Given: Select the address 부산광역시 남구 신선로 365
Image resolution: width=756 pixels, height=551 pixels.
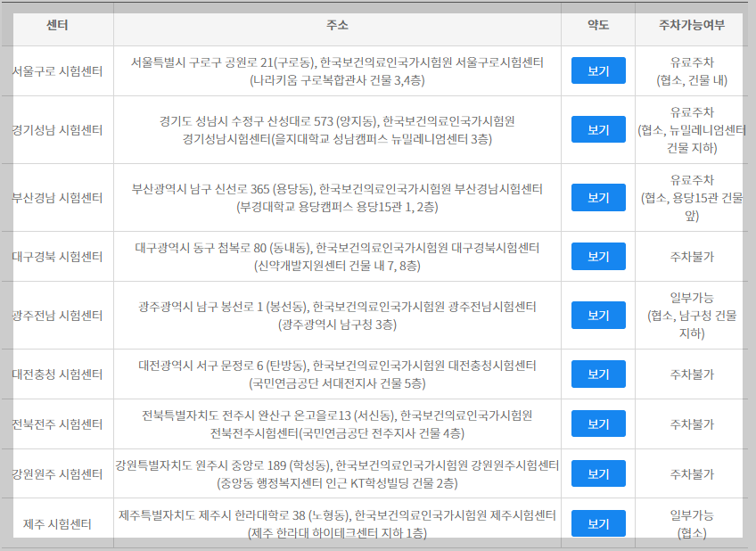Looking at the screenshot, I should pyautogui.click(x=337, y=198).
